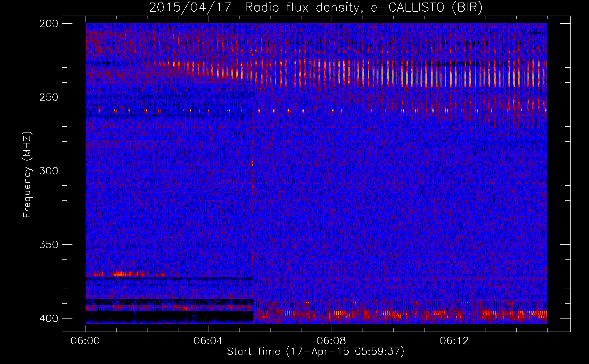The height and width of the screenshot is (364, 589).
Task: Click the 06:04 time axis label
Action: (208, 341)
